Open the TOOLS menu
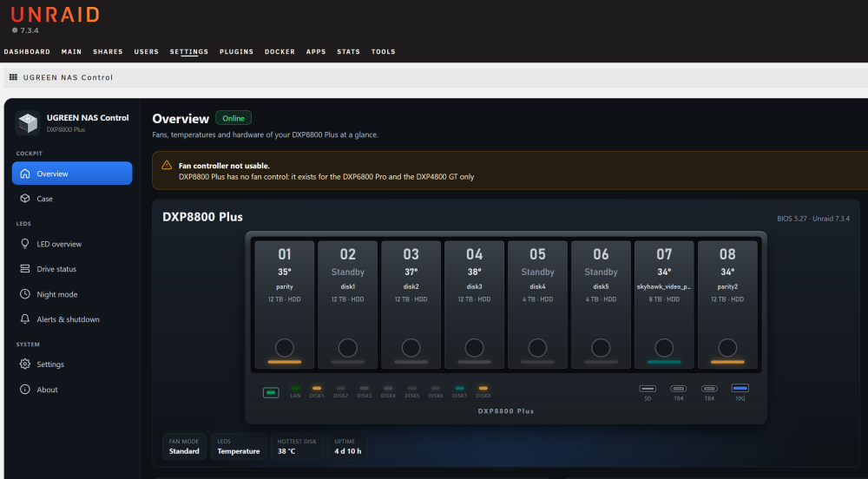Screen dimensions: 868x479 tap(383, 51)
